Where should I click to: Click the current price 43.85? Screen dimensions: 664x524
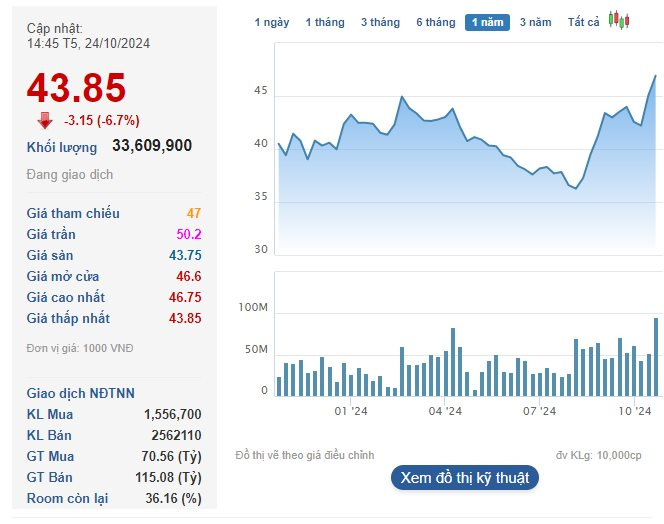(77, 88)
